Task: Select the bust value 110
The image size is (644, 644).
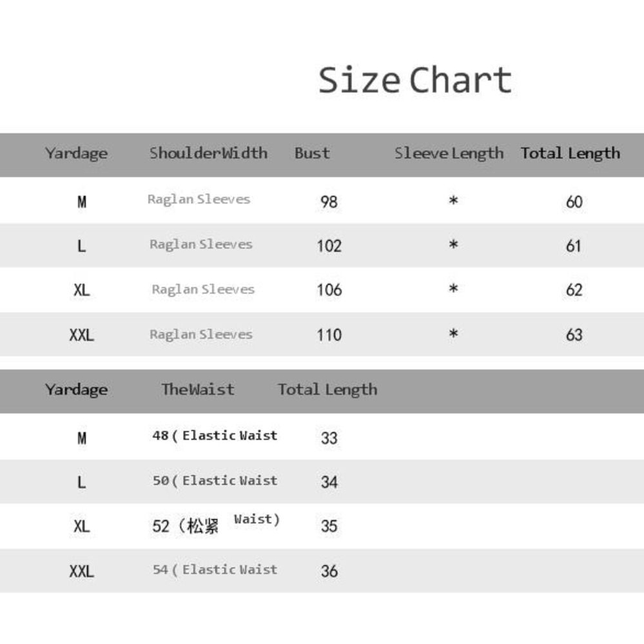Action: pyautogui.click(x=329, y=335)
